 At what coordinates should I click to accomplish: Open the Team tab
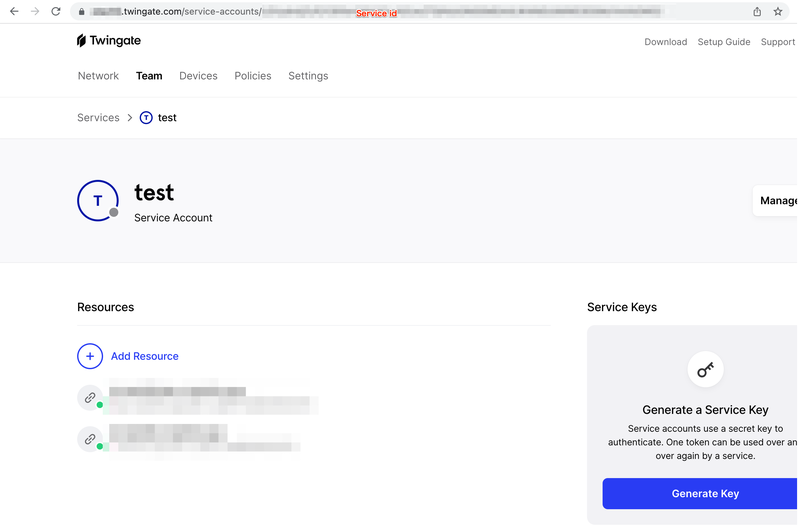149,76
